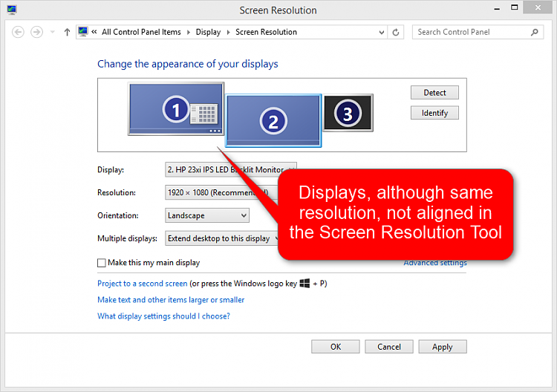Go up one level with Up arrow
557x392 pixels.
click(67, 33)
